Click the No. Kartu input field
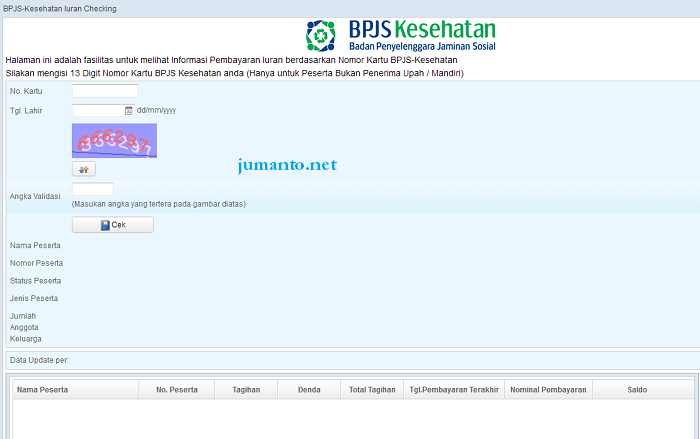700x439 pixels. coord(105,91)
